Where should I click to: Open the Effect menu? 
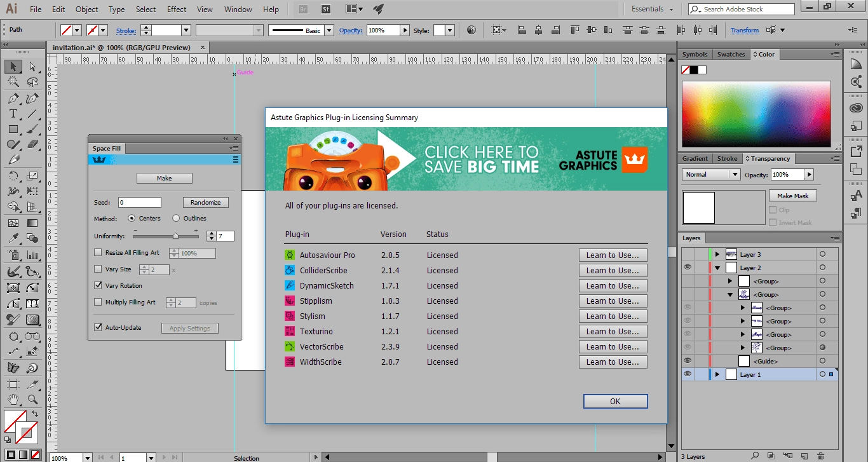[x=177, y=10]
